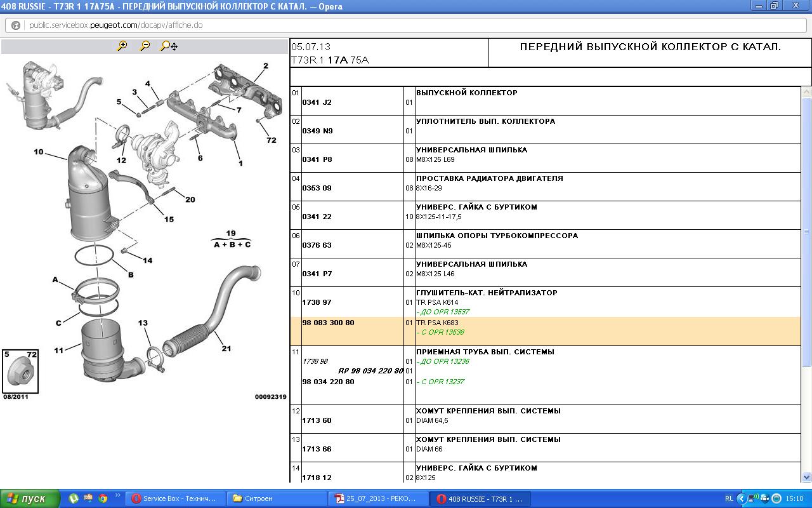Launch Chrome from quick launch
812x508 pixels.
pos(103,498)
